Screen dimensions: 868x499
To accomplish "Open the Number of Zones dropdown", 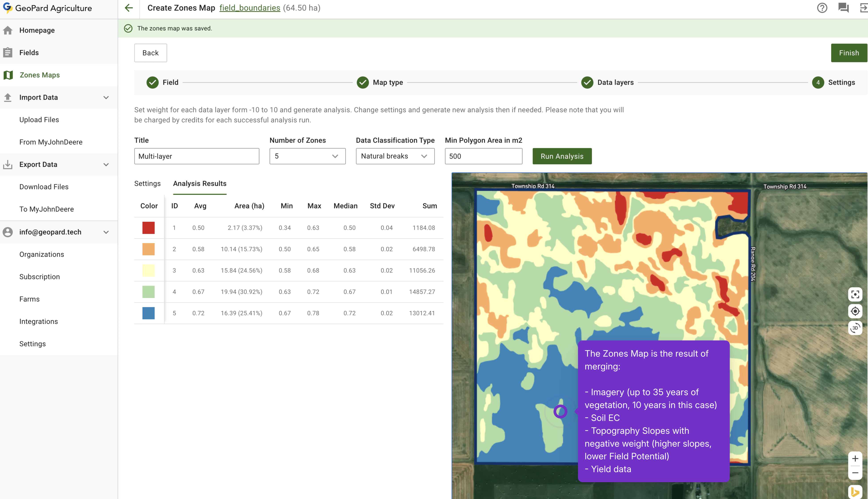I will click(307, 156).
